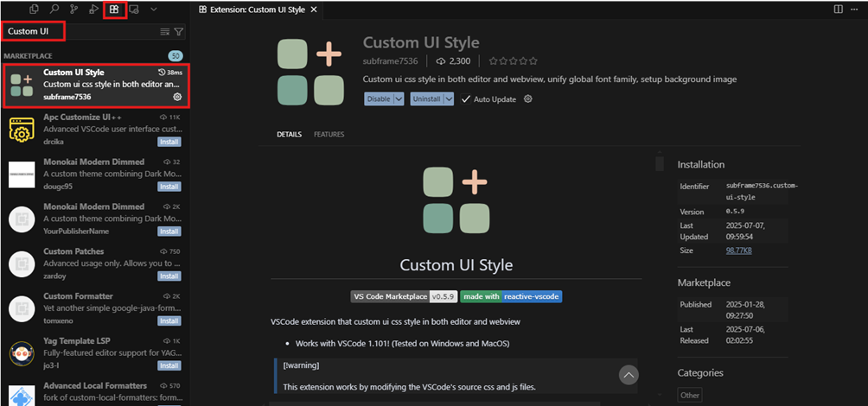
Task: Select the Custom Patches extension row
Action: (94, 263)
